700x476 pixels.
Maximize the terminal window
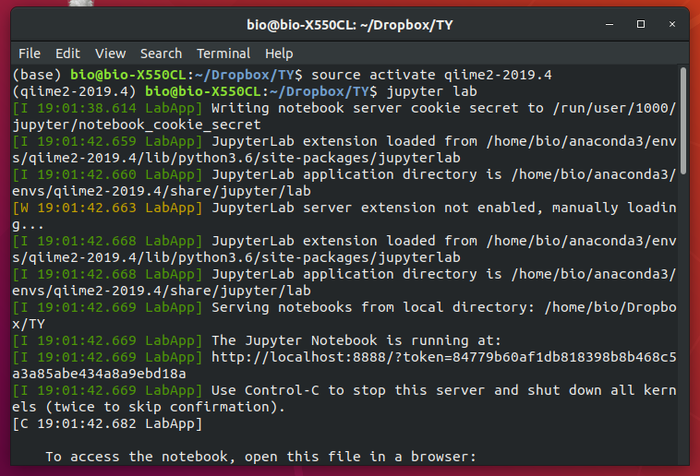click(x=641, y=22)
